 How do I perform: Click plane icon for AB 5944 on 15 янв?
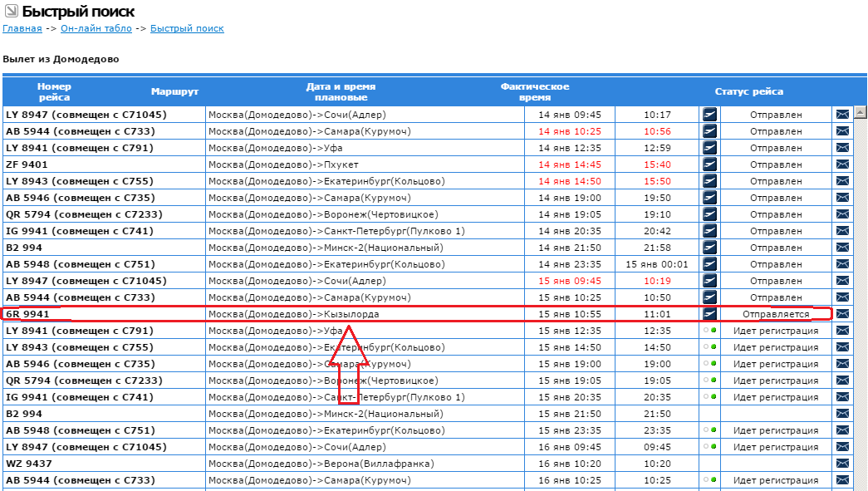coord(709,297)
